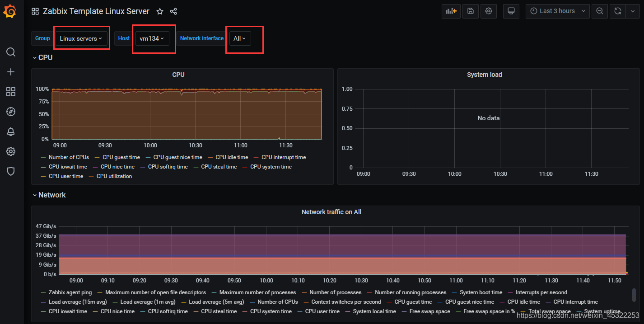Toggle Zabbix agent ping in Network legend
Viewport: 644px width, 324px height.
click(70, 292)
